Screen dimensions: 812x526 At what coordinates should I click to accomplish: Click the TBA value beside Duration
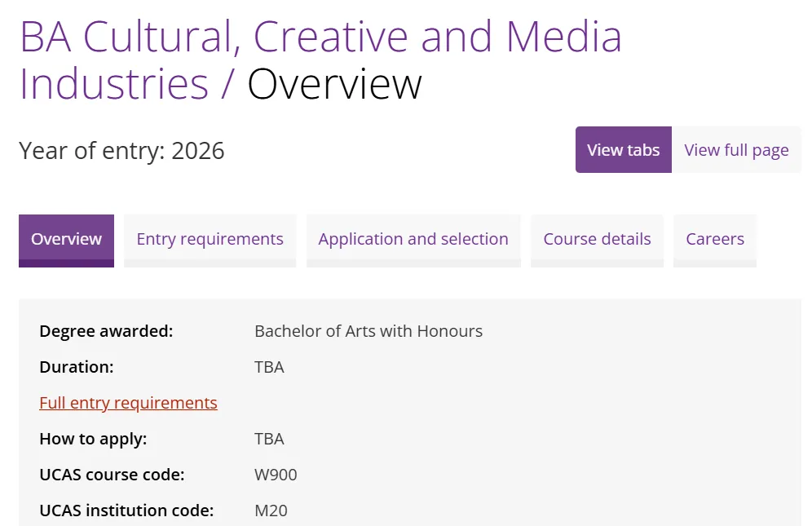269,367
